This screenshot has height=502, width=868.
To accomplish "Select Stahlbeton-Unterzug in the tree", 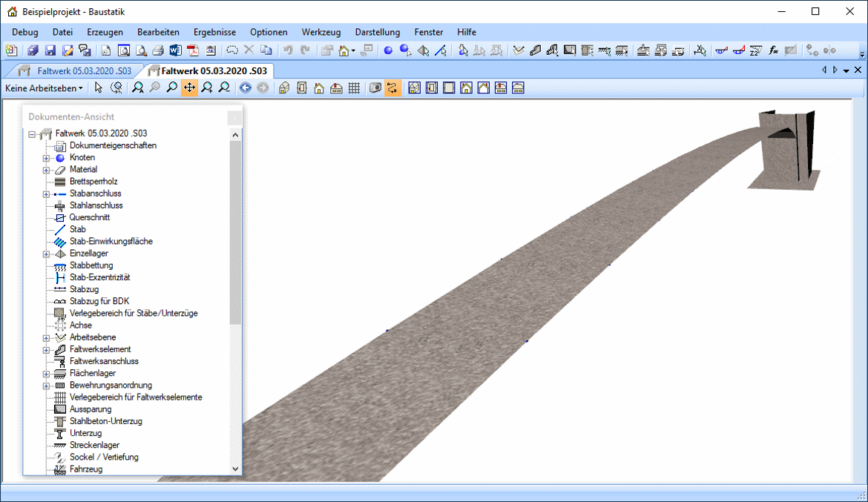I will (105, 421).
